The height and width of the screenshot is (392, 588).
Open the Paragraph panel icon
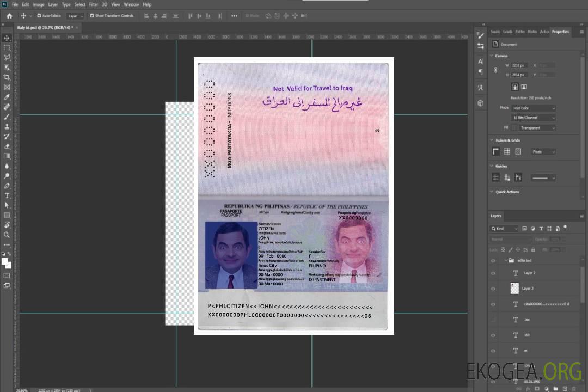[480, 72]
